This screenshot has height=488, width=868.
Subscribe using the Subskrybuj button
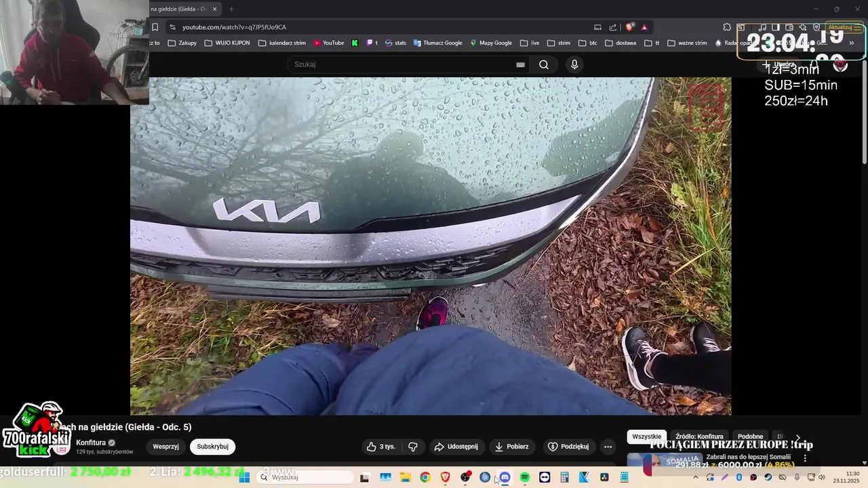[x=212, y=447]
